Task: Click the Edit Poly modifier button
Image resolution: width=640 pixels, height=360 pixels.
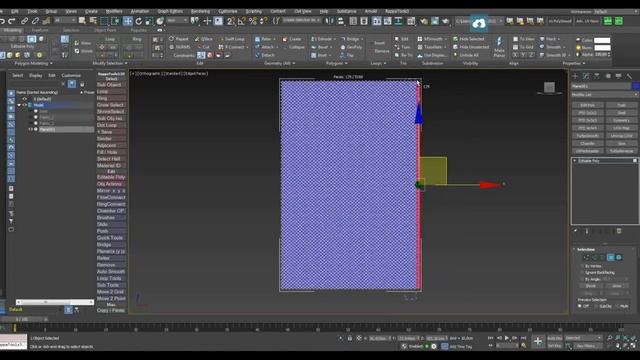Action: coord(587,105)
